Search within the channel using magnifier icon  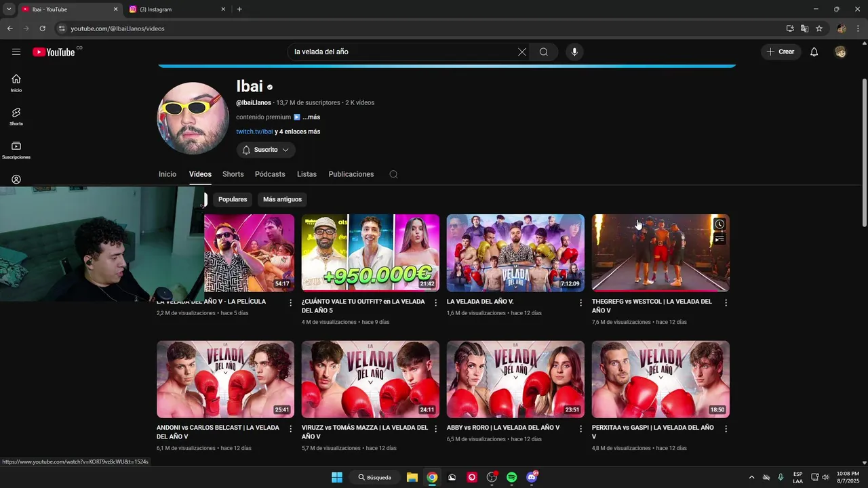click(x=393, y=174)
